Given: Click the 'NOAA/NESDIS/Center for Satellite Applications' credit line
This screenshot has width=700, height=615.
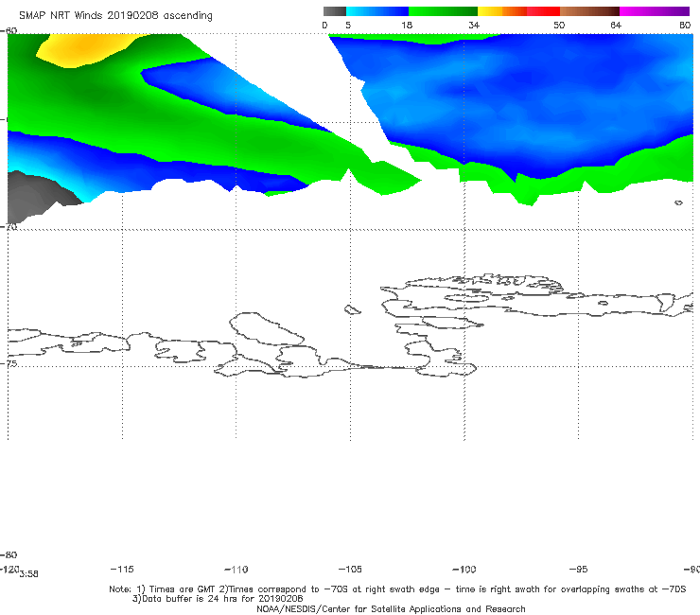Looking at the screenshot, I should (x=391, y=608).
